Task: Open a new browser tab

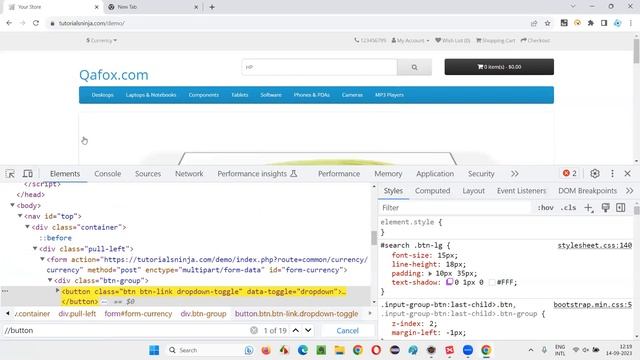Action: coord(212,7)
